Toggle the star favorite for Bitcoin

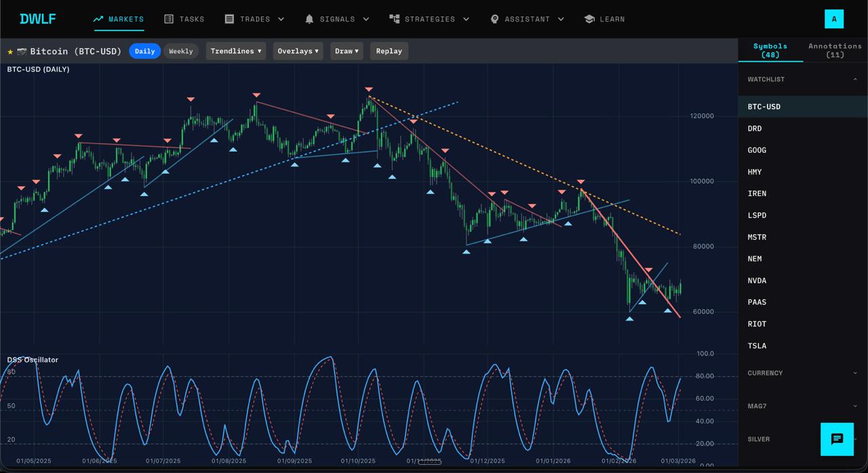[10, 51]
